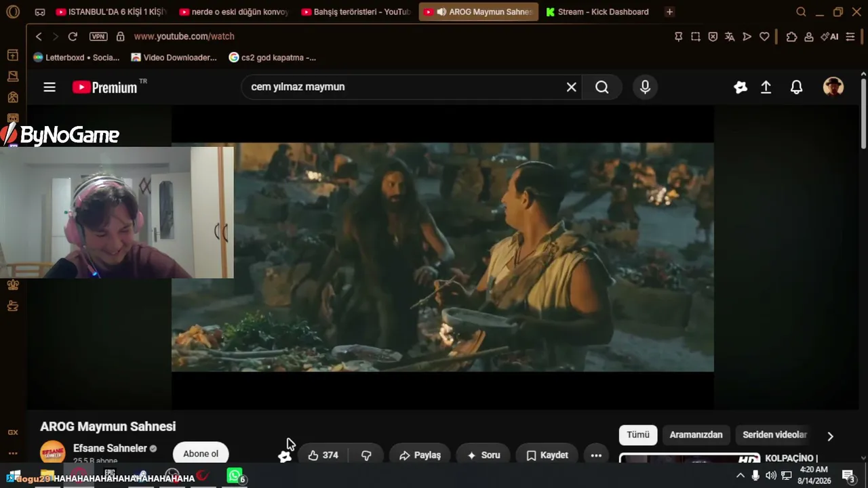Go back to the previous page
This screenshot has height=488, width=868.
pos(39,37)
